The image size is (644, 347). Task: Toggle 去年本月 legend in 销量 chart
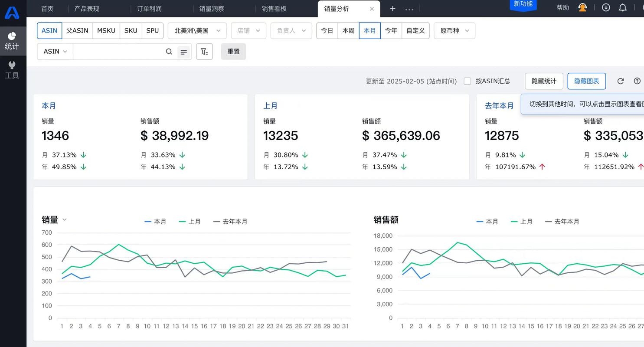point(230,222)
